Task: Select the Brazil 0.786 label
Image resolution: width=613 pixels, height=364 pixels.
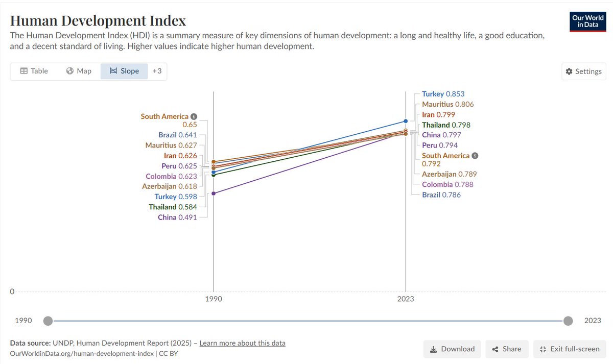Action: coord(441,195)
